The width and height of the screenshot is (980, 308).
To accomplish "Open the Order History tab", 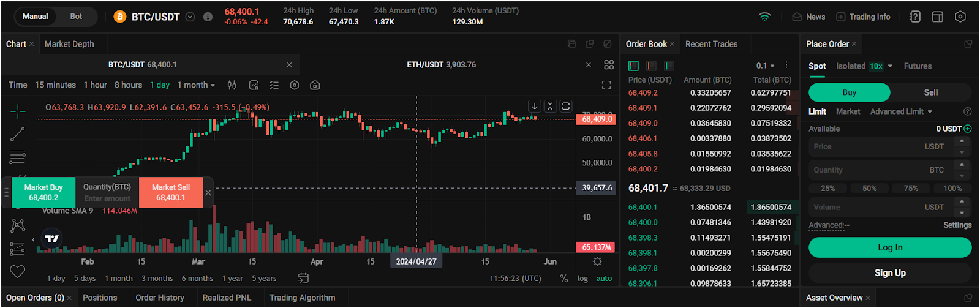I will click(x=160, y=298).
